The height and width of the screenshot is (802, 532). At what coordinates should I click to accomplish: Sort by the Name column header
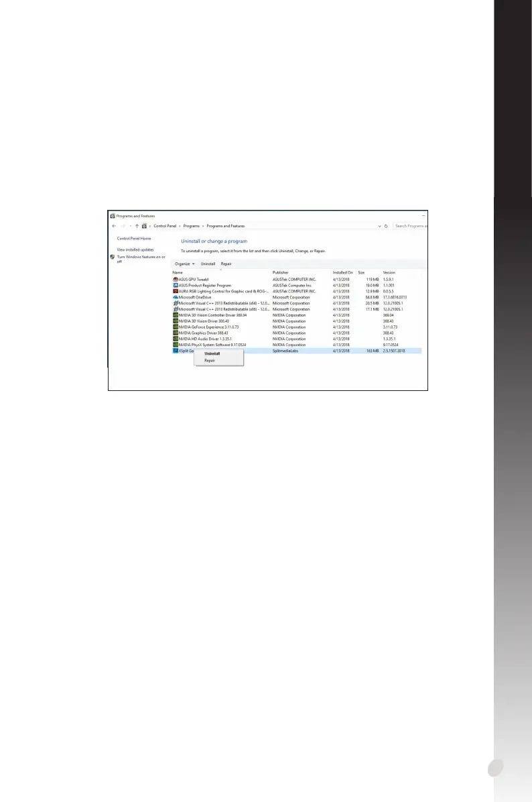[x=178, y=273]
